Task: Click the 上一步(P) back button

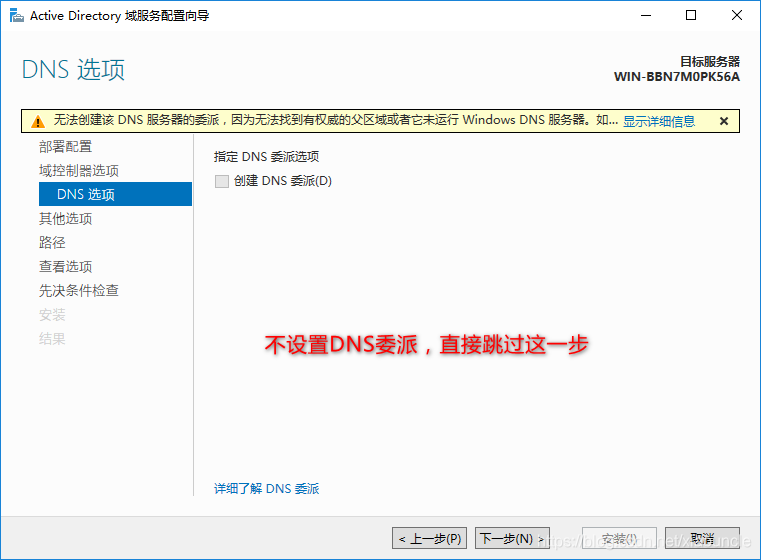Action: pos(430,538)
